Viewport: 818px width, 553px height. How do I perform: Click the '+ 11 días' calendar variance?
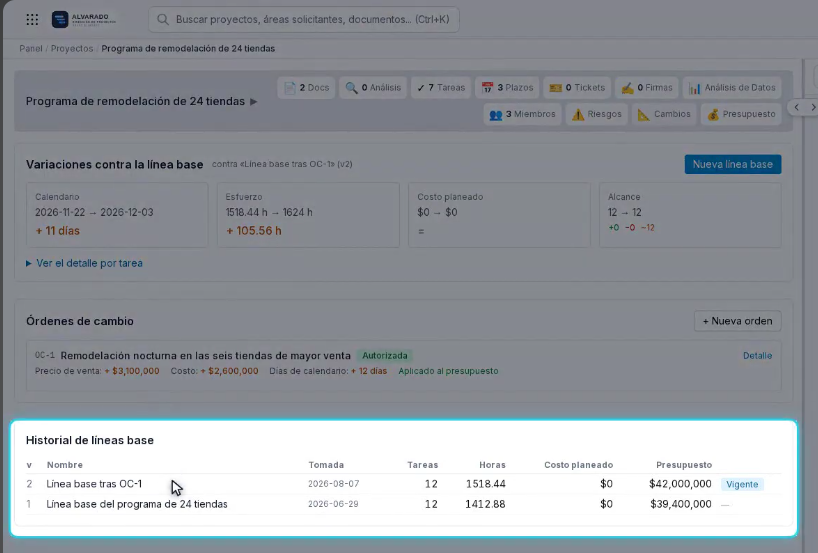(x=57, y=231)
